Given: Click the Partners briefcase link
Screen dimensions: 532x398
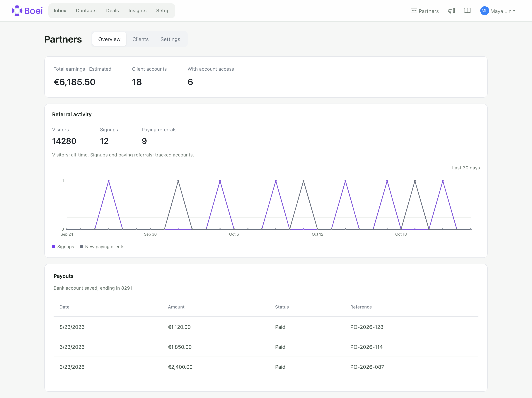Looking at the screenshot, I should point(425,11).
